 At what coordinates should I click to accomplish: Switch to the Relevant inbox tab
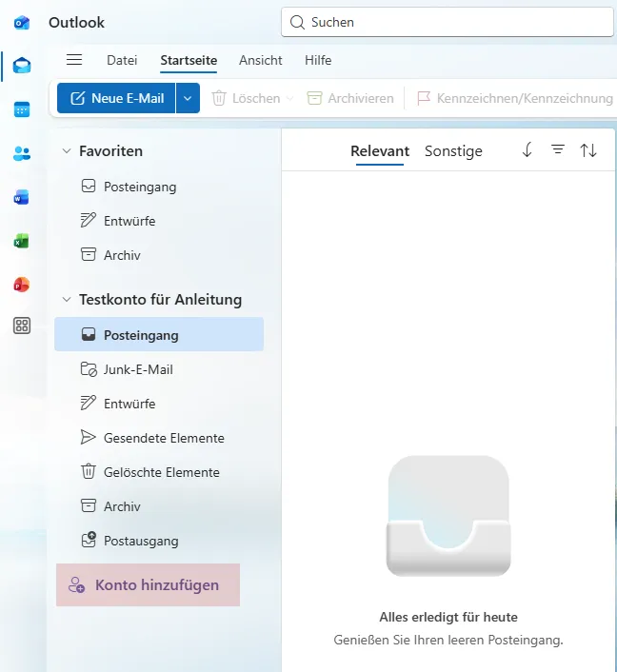click(x=380, y=151)
